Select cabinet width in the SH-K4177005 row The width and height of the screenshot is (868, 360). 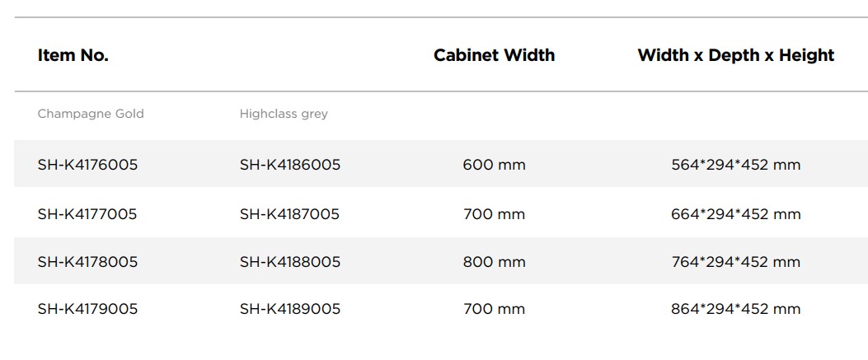point(494,214)
